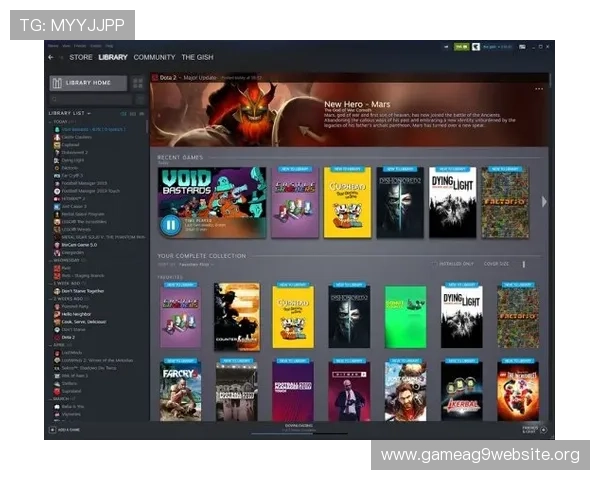Adjust the Cover Size slider

tap(522, 264)
